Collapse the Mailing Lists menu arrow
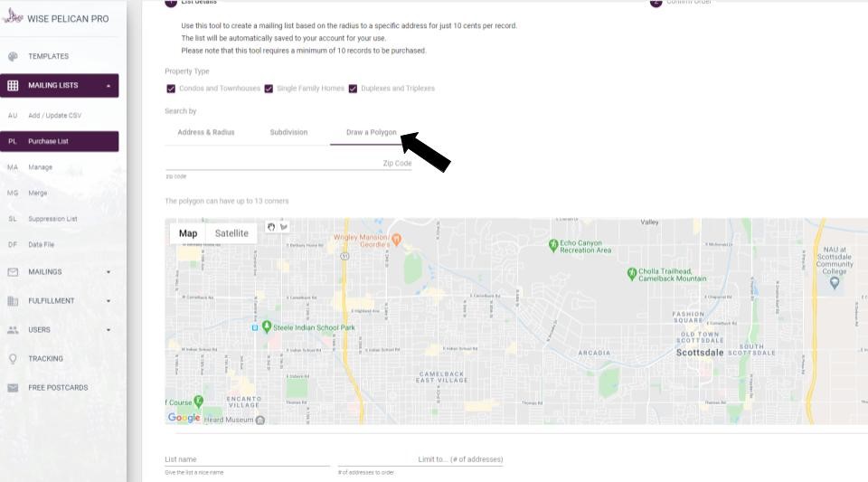Viewport: 868px width, 482px height. tap(108, 86)
